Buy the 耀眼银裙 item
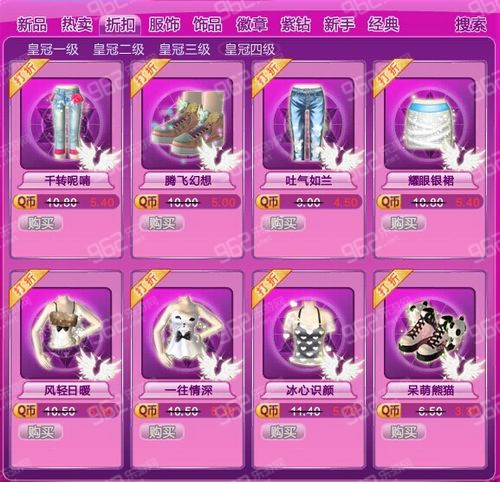This screenshot has height=482, width=500. (x=404, y=223)
